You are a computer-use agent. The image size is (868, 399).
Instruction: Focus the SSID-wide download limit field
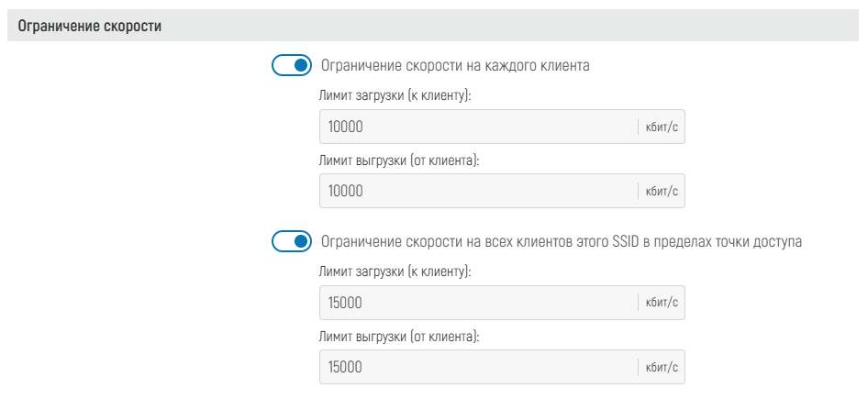pos(477,303)
